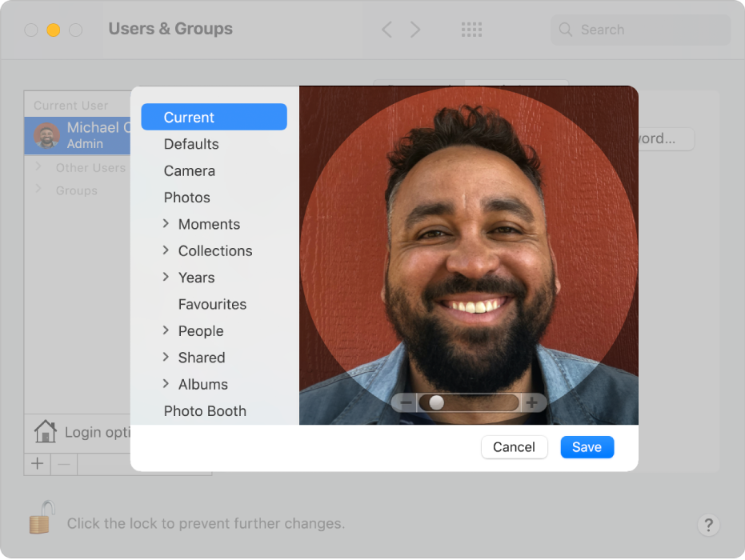Cancel the picture selection dialog

click(x=514, y=447)
